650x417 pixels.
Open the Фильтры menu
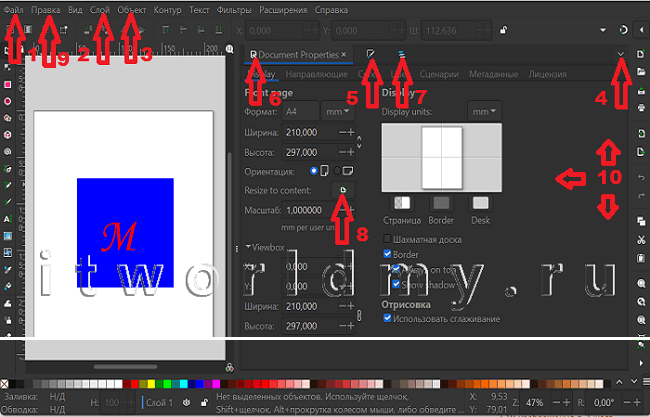(x=234, y=10)
